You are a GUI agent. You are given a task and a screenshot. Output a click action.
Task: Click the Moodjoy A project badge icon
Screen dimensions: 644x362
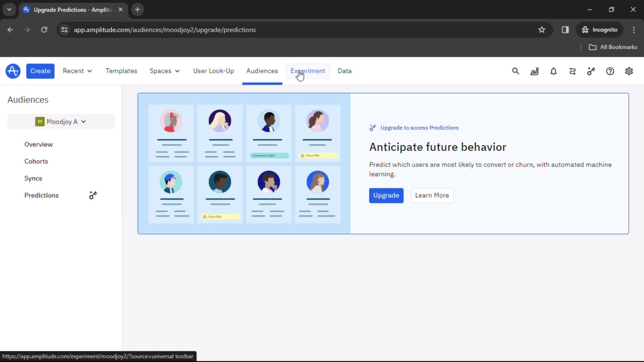[x=40, y=122]
